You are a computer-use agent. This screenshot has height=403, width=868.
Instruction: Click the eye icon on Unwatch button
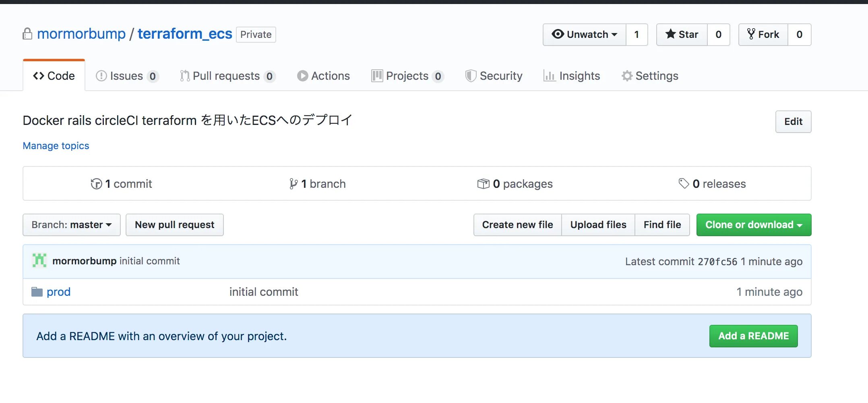click(558, 34)
